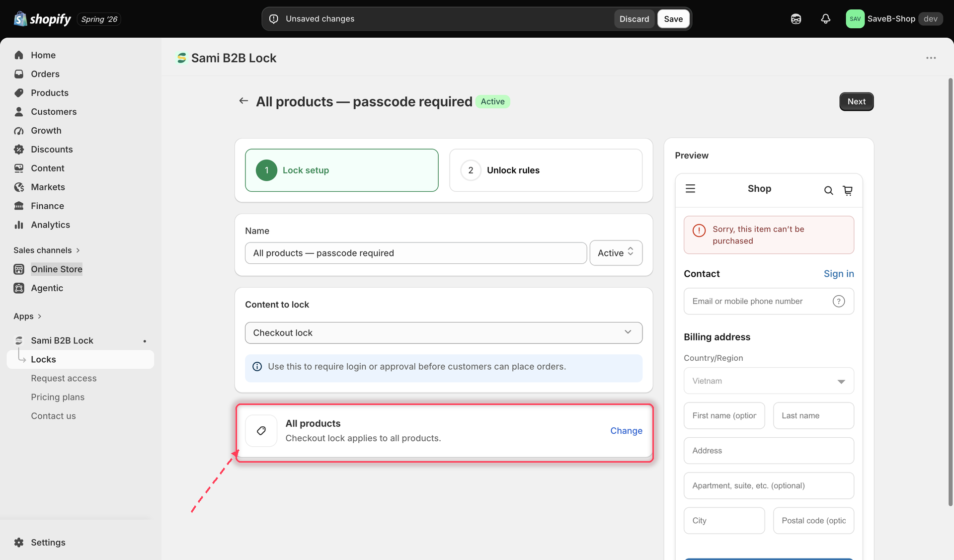Click the lock Name input field

pyautogui.click(x=416, y=253)
